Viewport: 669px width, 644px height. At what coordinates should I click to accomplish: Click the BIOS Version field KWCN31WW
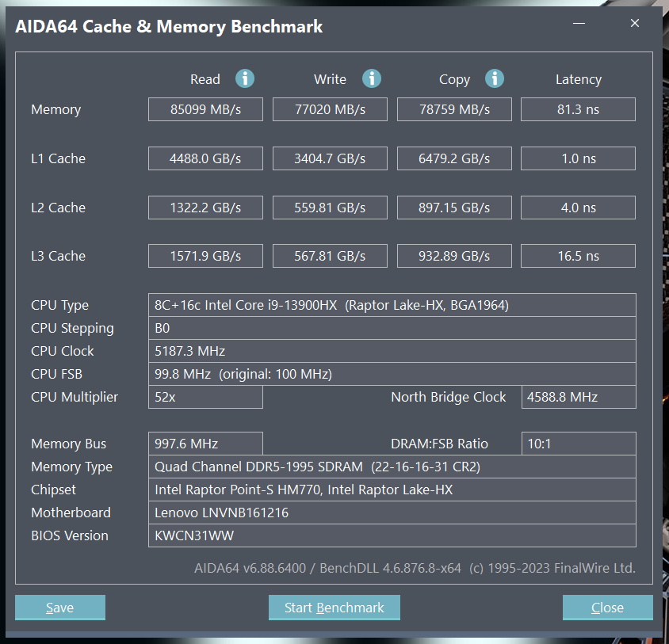(x=392, y=535)
